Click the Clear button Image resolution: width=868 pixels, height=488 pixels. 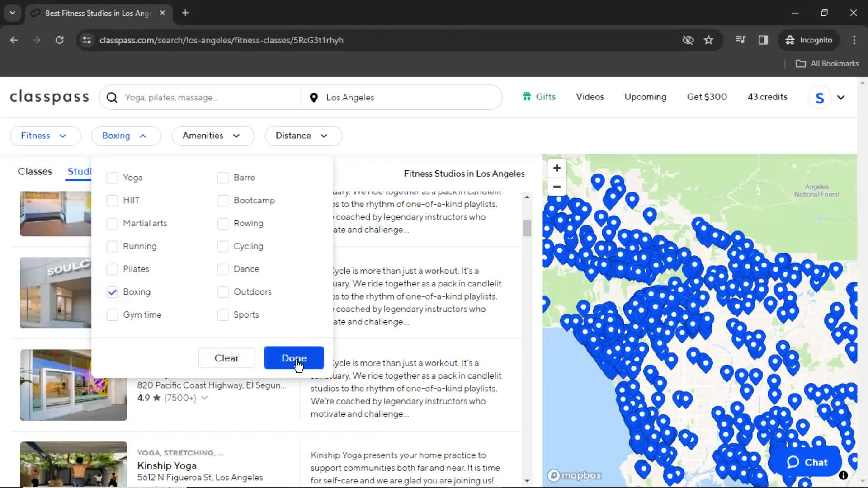pyautogui.click(x=226, y=358)
